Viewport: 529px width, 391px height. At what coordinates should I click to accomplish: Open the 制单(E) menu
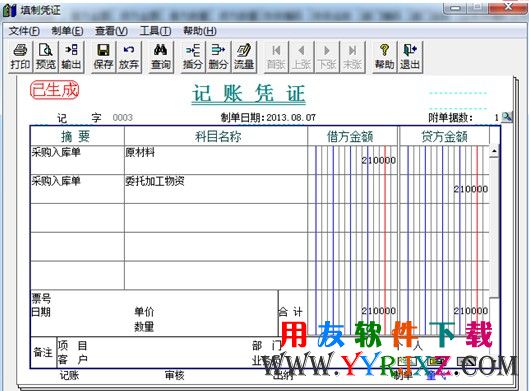coord(67,31)
